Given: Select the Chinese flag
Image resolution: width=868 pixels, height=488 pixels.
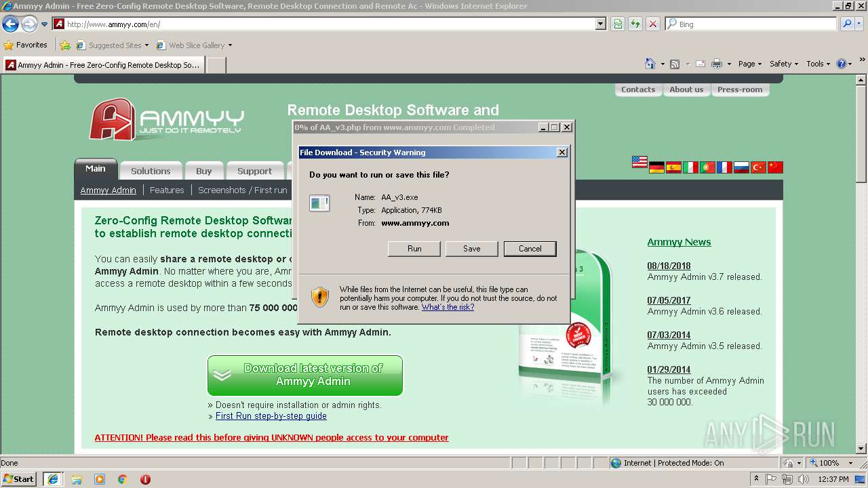Looking at the screenshot, I should [775, 167].
